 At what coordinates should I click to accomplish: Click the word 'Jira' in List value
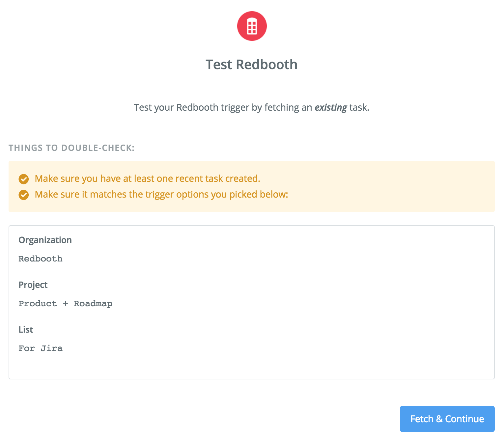tap(51, 348)
